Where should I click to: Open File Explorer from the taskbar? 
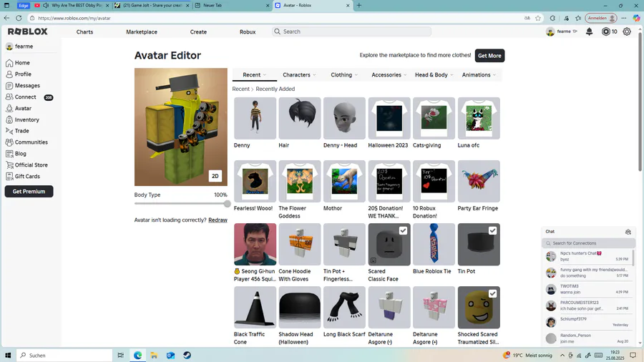pos(154,355)
